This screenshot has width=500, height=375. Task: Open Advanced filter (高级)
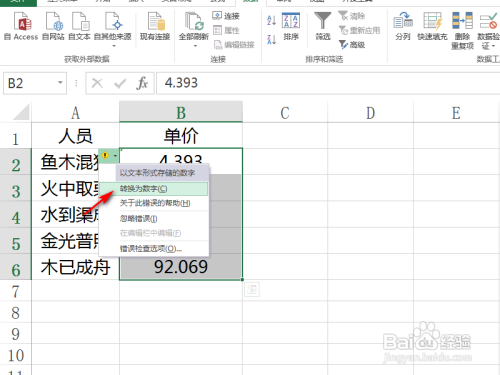click(x=352, y=44)
